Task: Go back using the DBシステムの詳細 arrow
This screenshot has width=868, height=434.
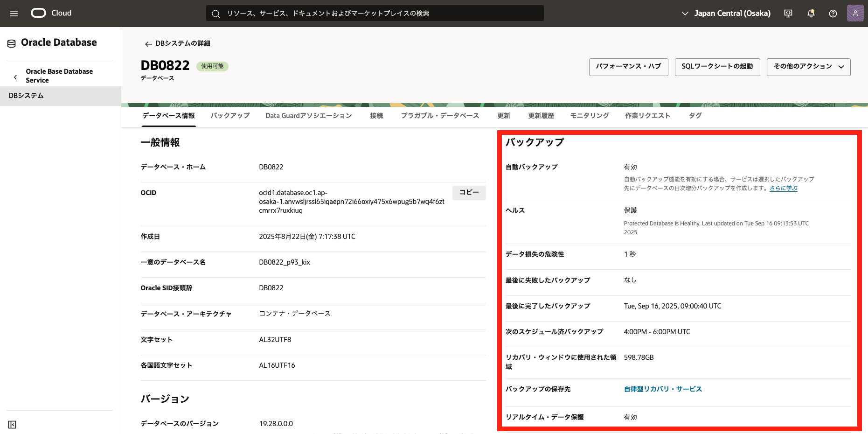Action: [148, 44]
